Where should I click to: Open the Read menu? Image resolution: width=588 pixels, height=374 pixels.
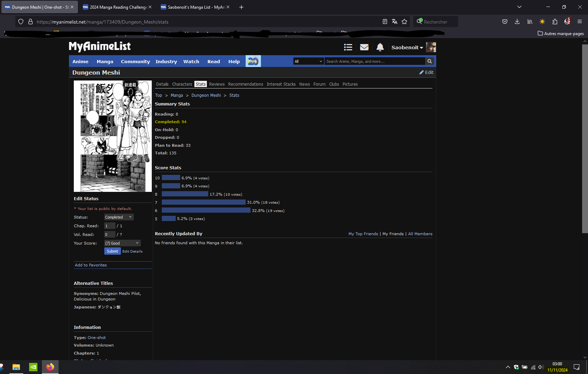214,61
